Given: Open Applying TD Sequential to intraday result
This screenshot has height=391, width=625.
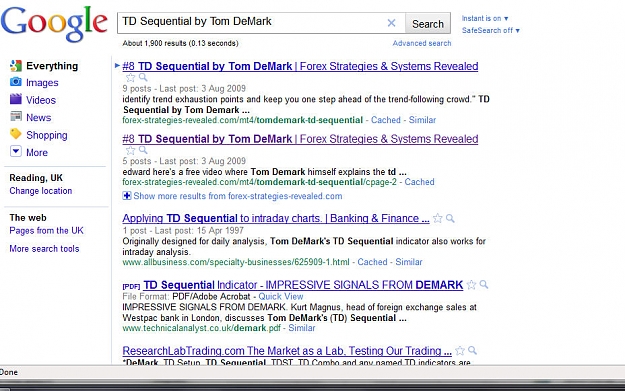Looking at the screenshot, I should pyautogui.click(x=276, y=218).
